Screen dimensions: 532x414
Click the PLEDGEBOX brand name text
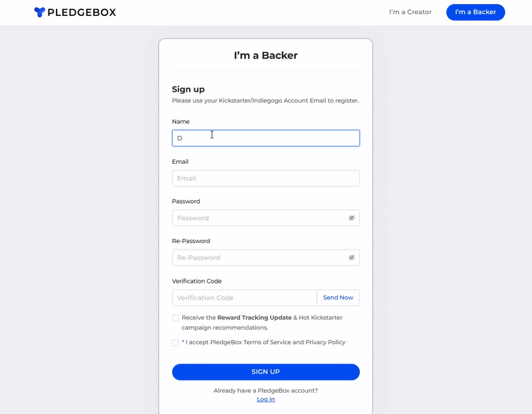[x=81, y=12]
